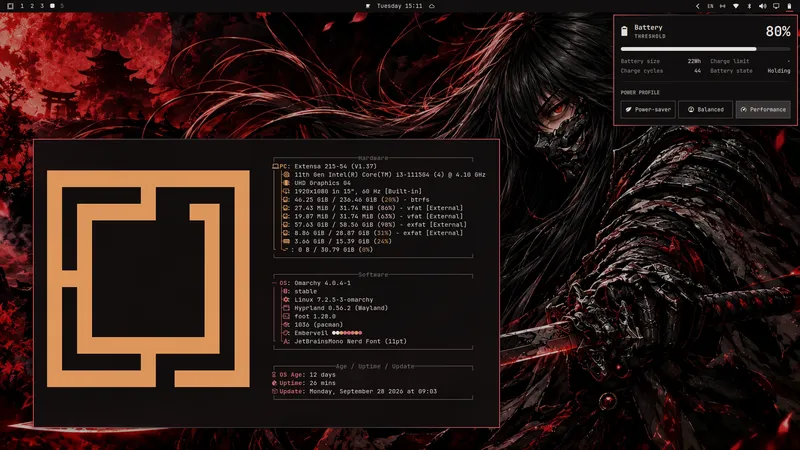
Task: Click the font icon by JetBrainsMono Nerd Font
Action: (286, 341)
